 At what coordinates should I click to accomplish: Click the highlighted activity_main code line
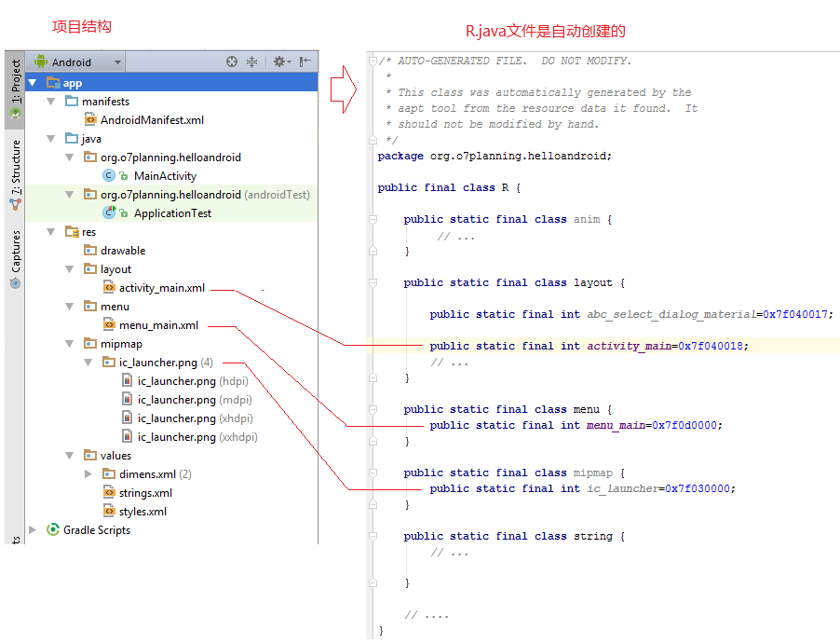click(x=587, y=346)
